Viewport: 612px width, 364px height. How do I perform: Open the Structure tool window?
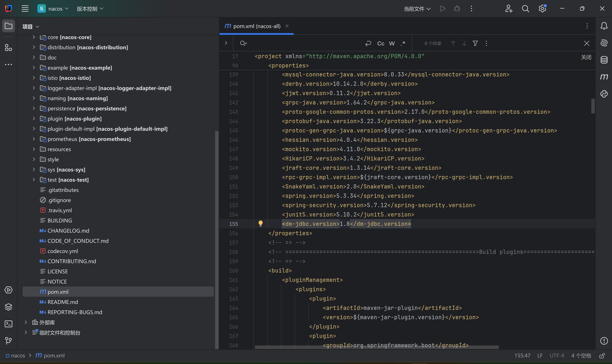(8, 48)
